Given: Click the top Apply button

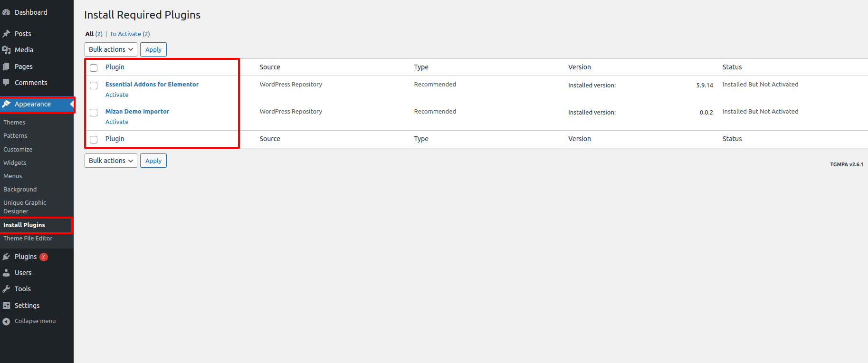Looking at the screenshot, I should [153, 49].
